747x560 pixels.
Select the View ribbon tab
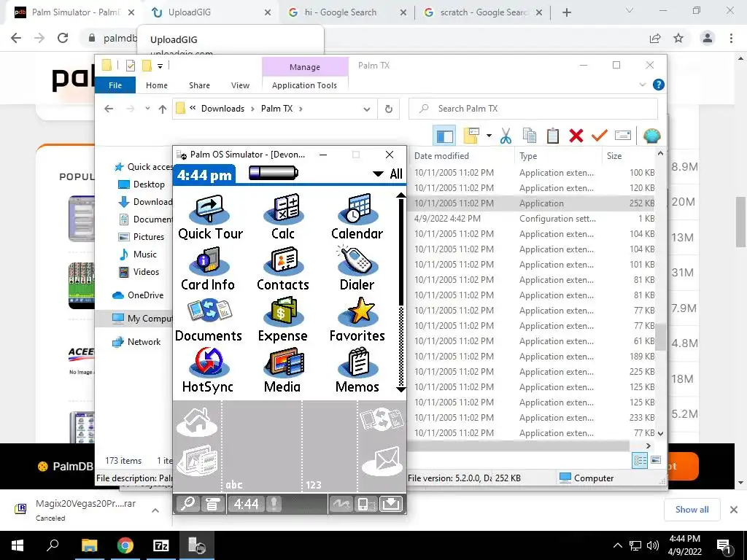240,85
